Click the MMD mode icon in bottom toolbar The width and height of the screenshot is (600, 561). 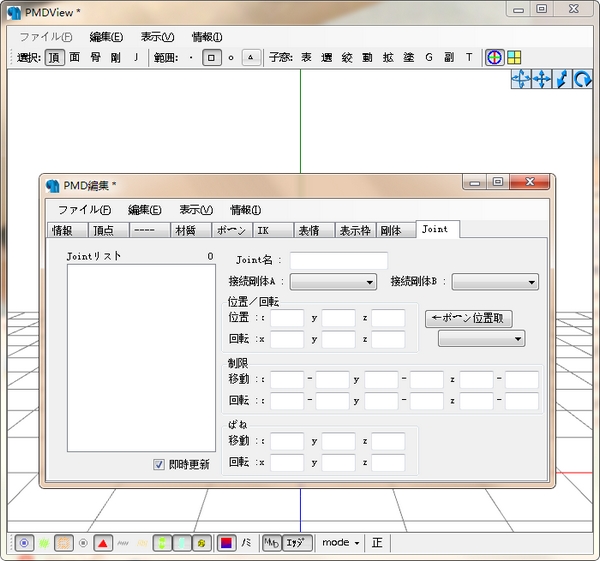[271, 543]
